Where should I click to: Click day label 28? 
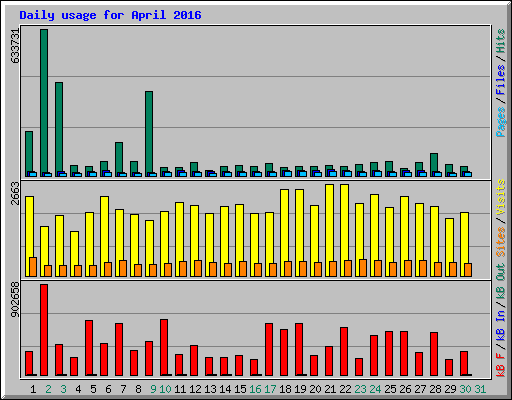point(435,389)
